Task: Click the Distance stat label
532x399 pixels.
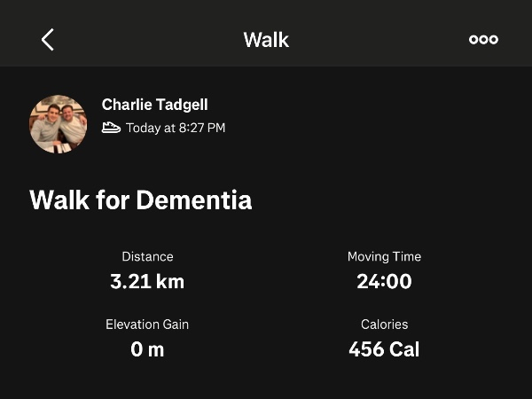Action: 147,256
